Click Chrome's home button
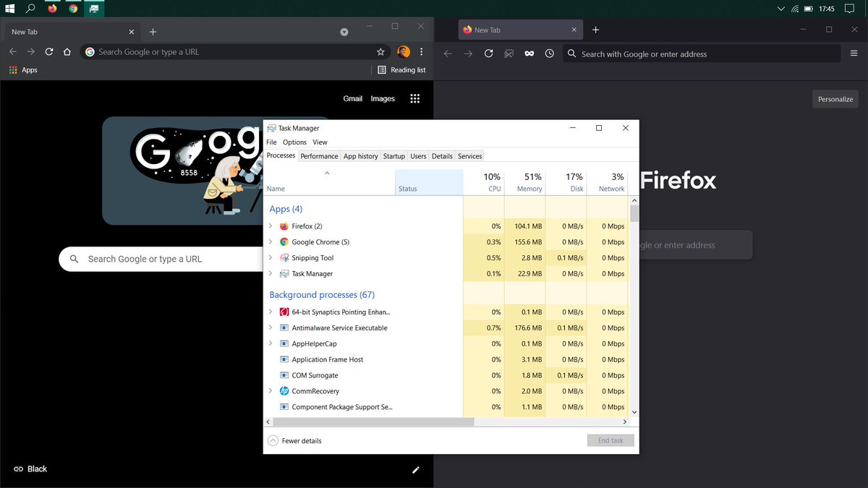Image resolution: width=868 pixels, height=488 pixels. pyautogui.click(x=67, y=52)
